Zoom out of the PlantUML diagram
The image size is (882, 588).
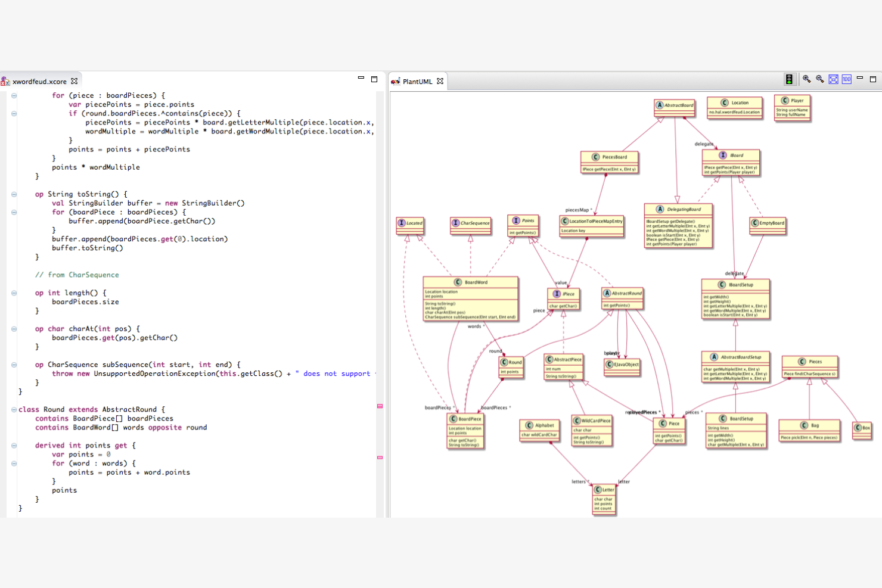click(x=820, y=79)
